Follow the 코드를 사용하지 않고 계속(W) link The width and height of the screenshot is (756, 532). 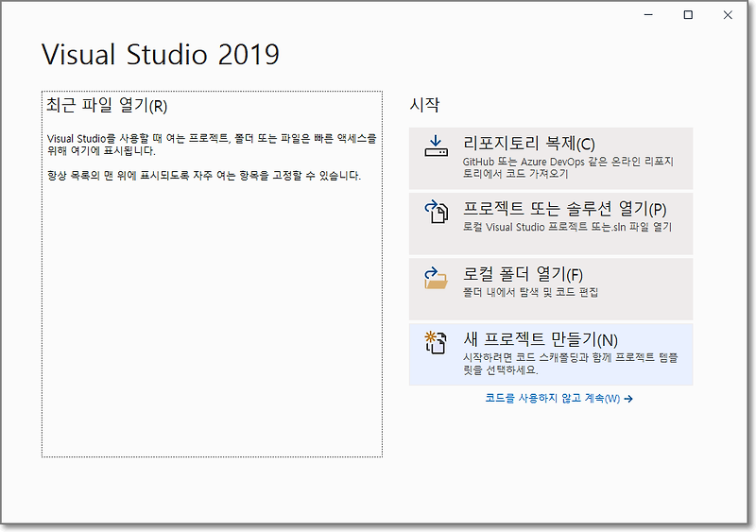coord(553,399)
